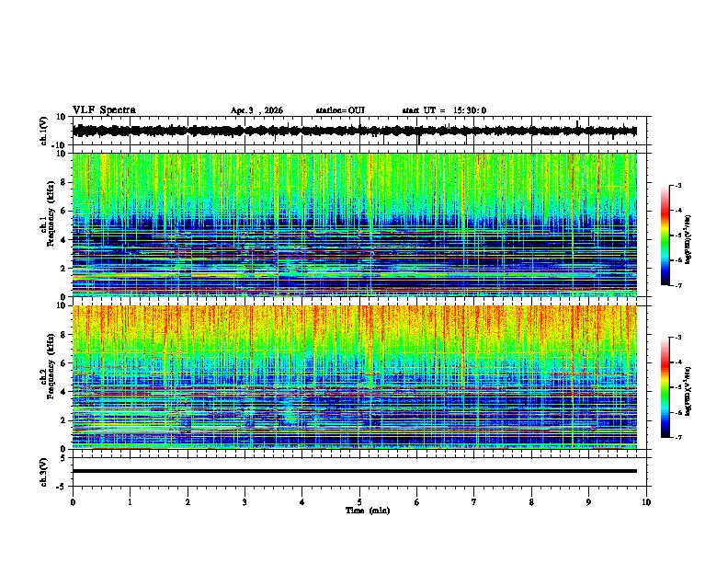The width and height of the screenshot is (728, 563).
Task: Select the "start UT = 15:30: 0" text
Action: click(x=444, y=110)
